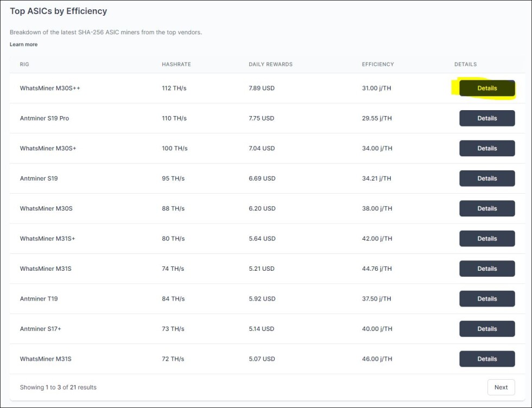Viewport: 532px width, 408px height.
Task: Open Details for WhatsMiner M30S
Action: coord(487,208)
